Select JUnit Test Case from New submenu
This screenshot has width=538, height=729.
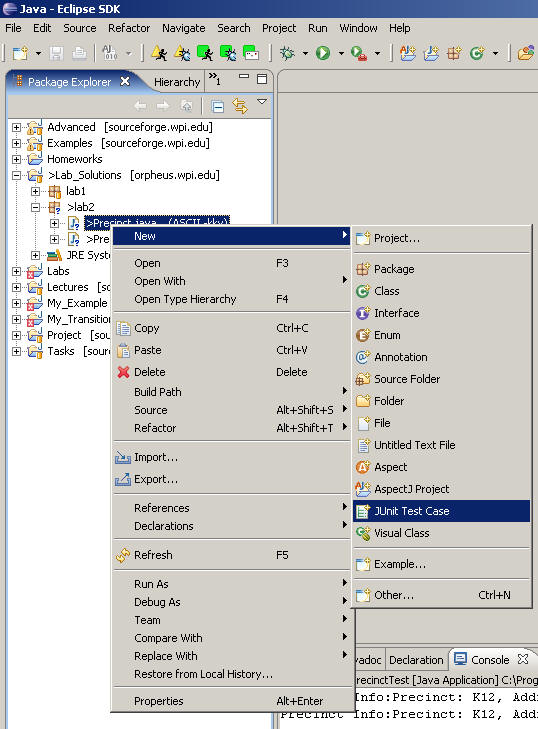pyautogui.click(x=441, y=511)
